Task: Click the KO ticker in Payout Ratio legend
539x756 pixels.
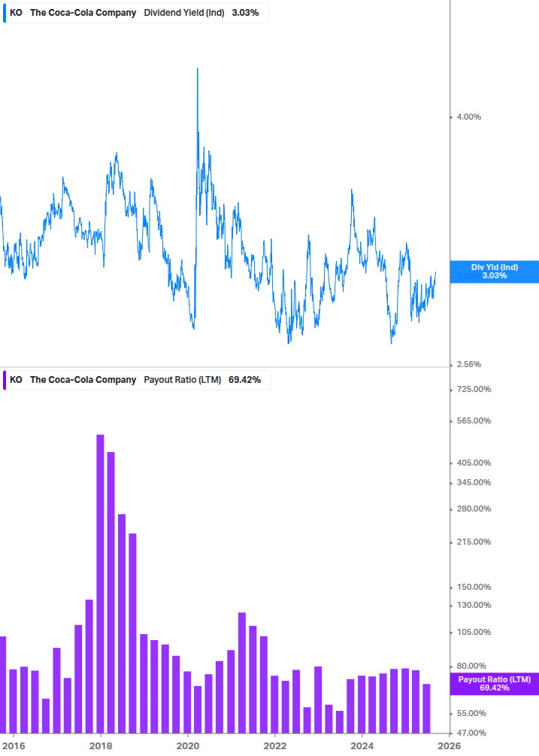Action: point(16,380)
